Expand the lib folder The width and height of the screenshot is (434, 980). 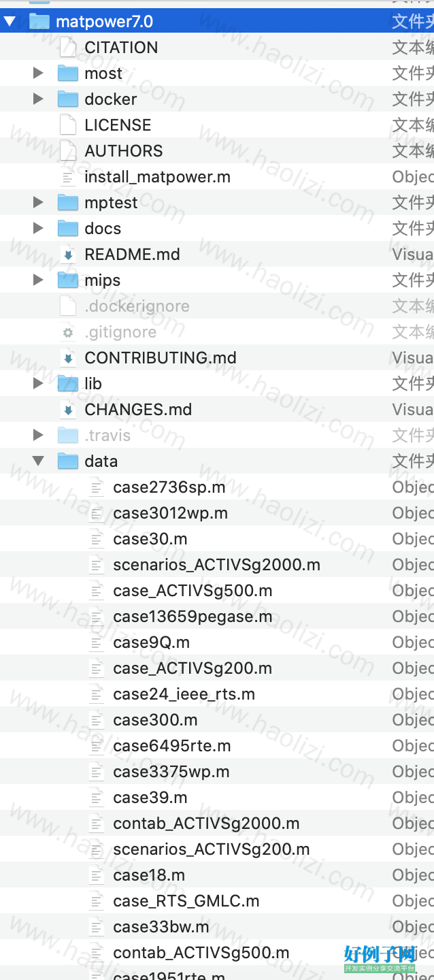tap(38, 384)
